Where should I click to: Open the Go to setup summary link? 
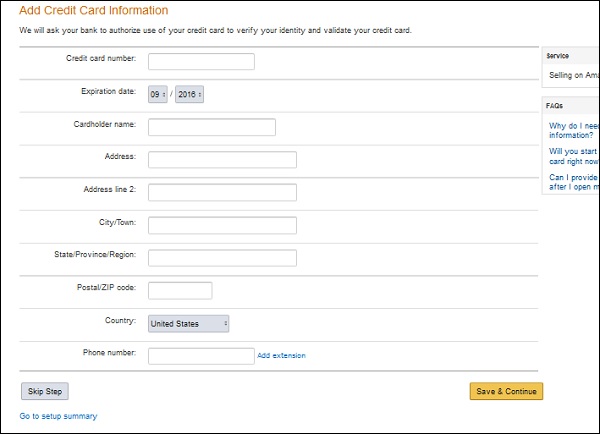click(58, 416)
